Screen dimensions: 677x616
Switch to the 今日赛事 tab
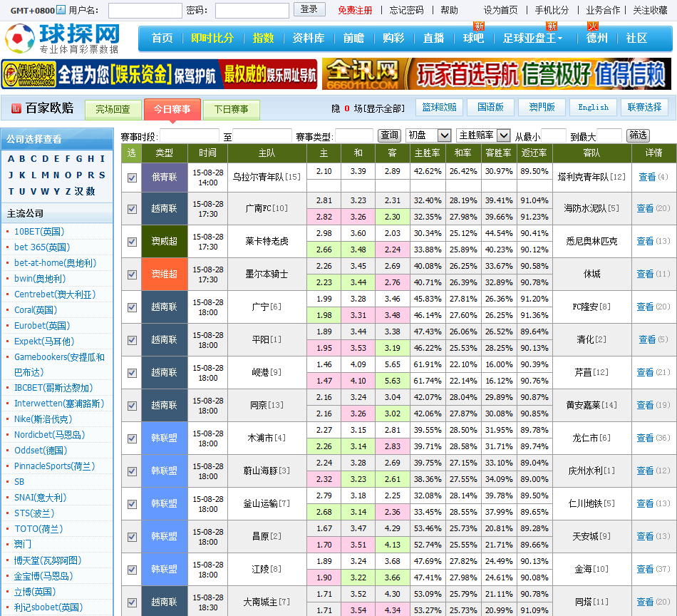click(x=172, y=110)
